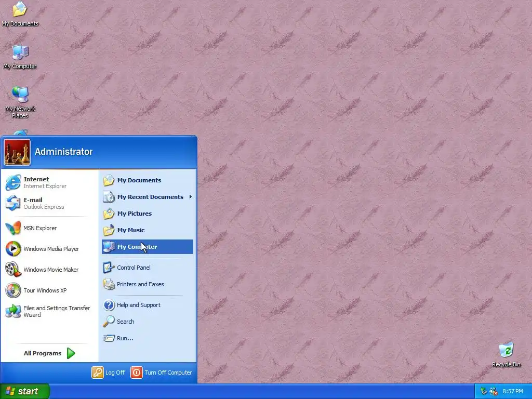Open My Computer desktop icon
Image resolution: width=532 pixels, height=399 pixels.
[x=20, y=57]
